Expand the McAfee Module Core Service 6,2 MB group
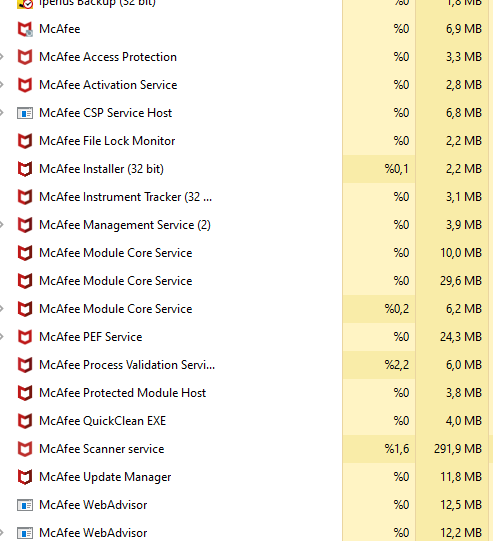493x541 pixels. (2, 308)
